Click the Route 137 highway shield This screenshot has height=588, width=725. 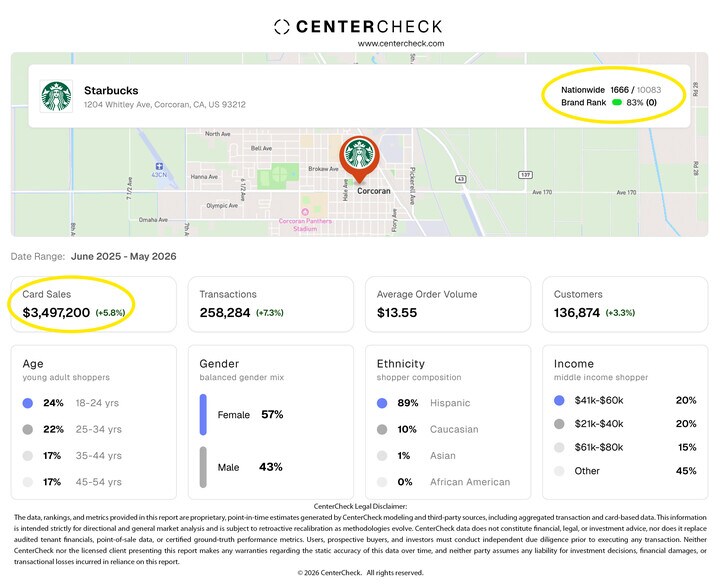526,175
